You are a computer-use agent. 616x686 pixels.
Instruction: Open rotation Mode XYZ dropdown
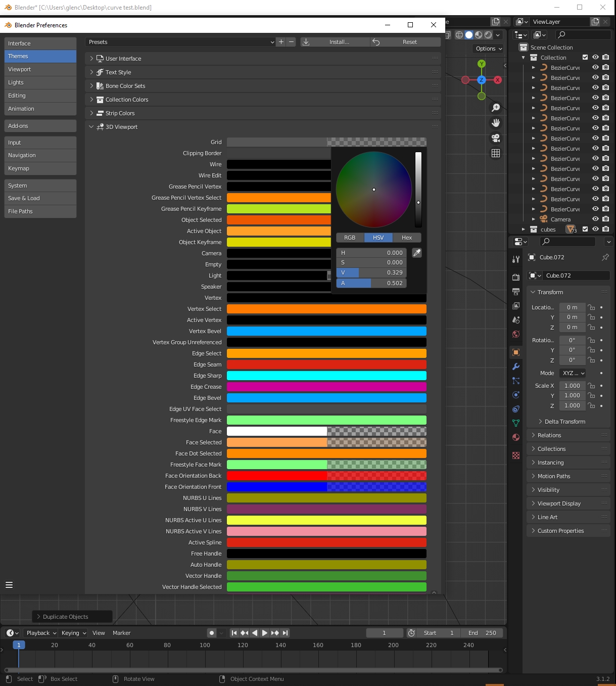(573, 373)
